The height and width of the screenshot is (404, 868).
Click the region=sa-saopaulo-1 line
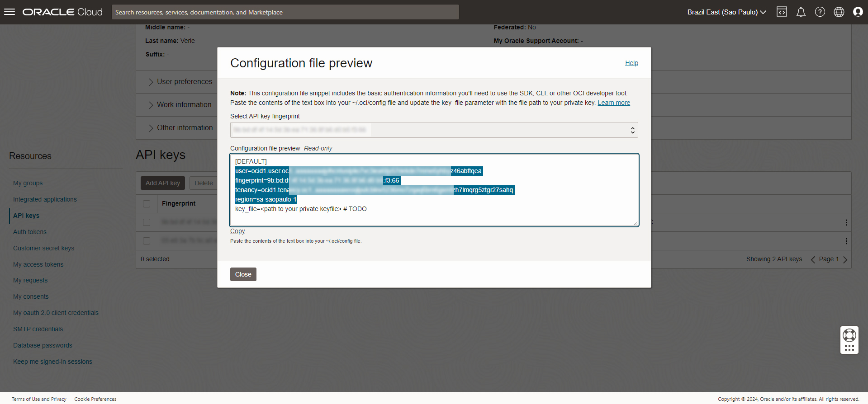click(x=266, y=199)
